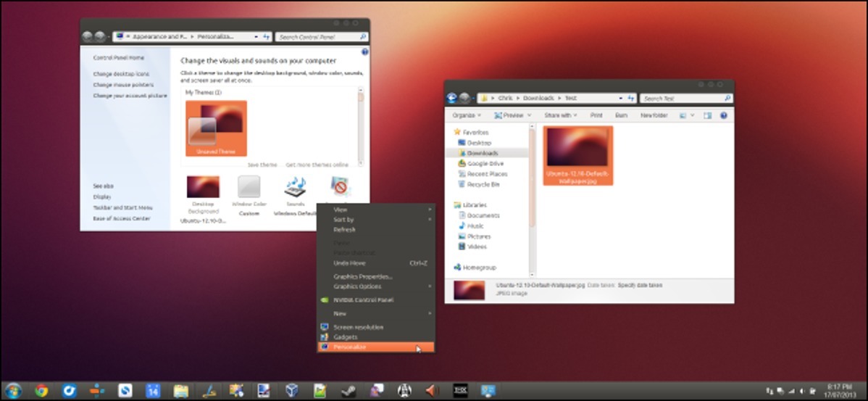The image size is (868, 401).
Task: Click the New folder button
Action: coord(654,115)
